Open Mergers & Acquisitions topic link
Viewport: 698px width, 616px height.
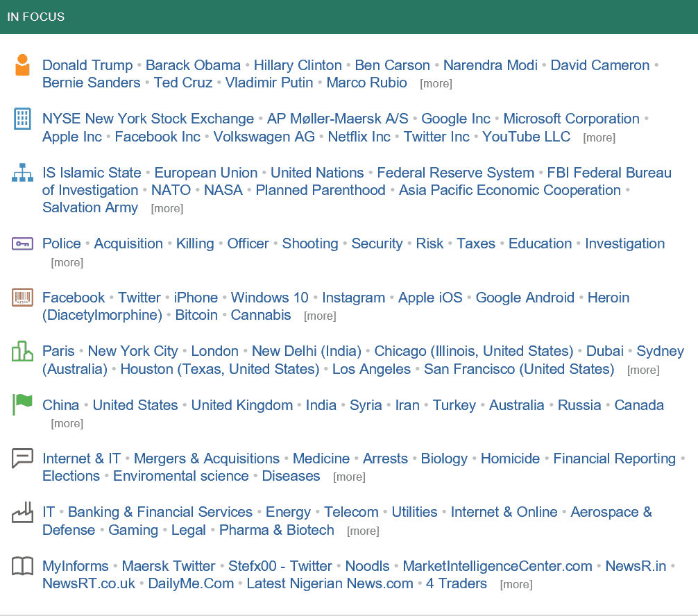coord(207,459)
